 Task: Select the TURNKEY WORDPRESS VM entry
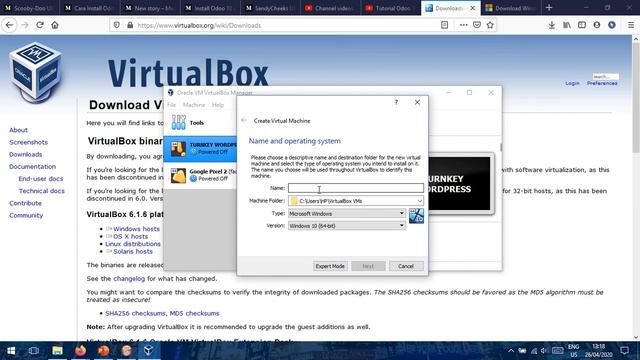point(200,149)
